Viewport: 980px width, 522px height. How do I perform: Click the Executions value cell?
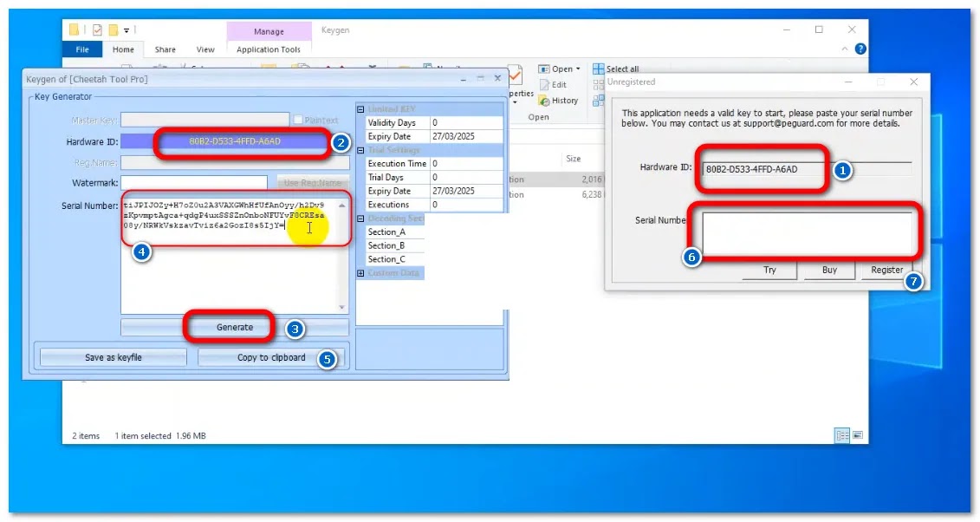point(466,205)
